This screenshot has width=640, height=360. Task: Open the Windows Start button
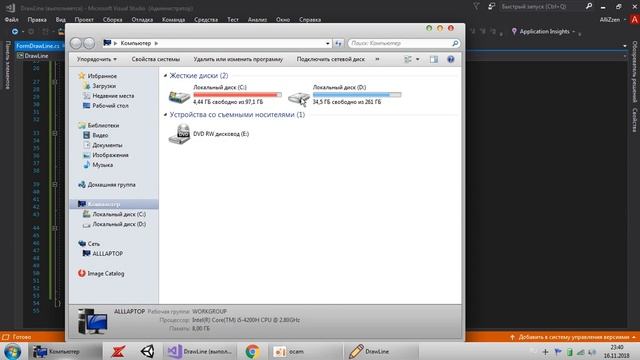pyautogui.click(x=13, y=351)
